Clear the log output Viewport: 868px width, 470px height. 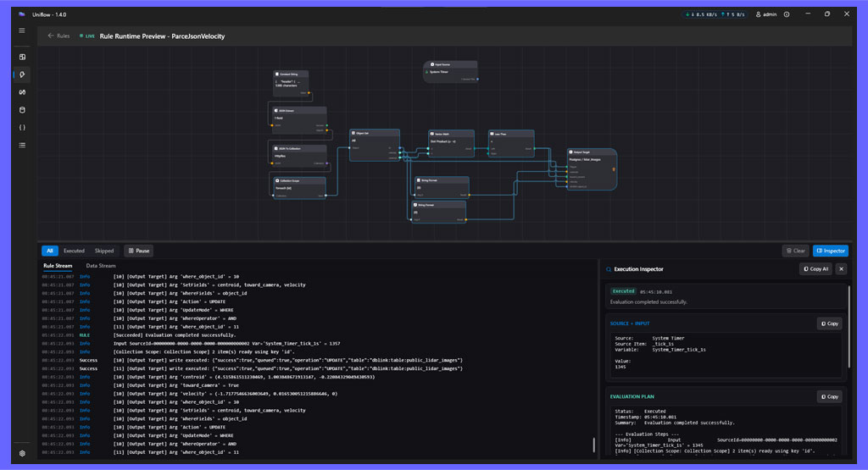point(795,251)
